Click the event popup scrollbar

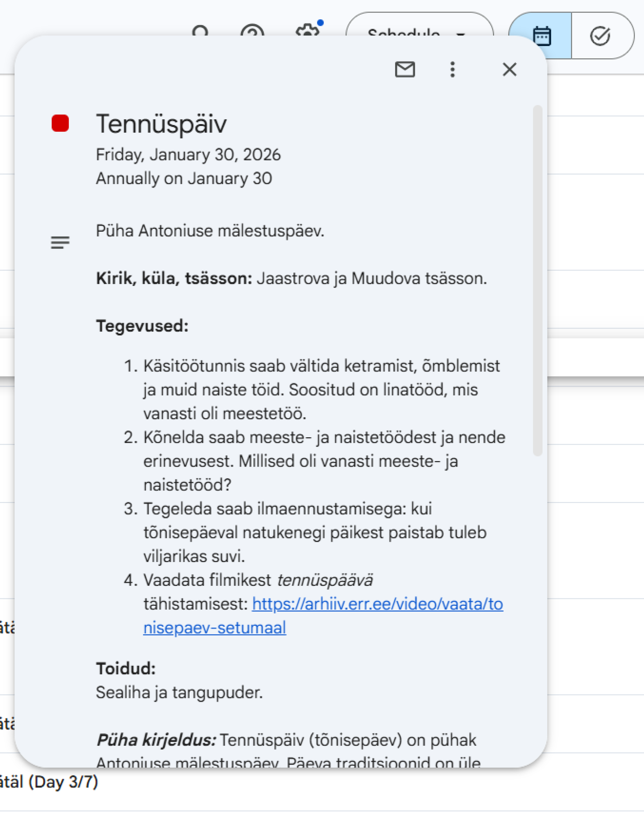[537, 281]
